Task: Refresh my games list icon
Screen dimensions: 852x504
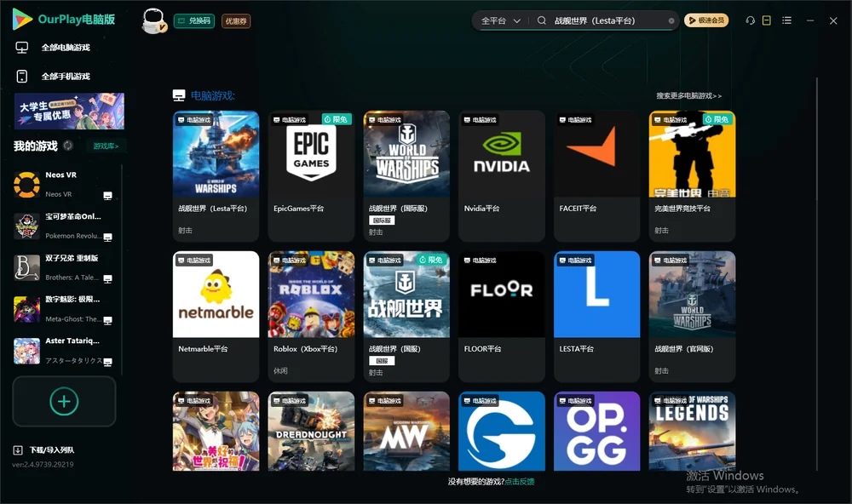Action: click(68, 146)
